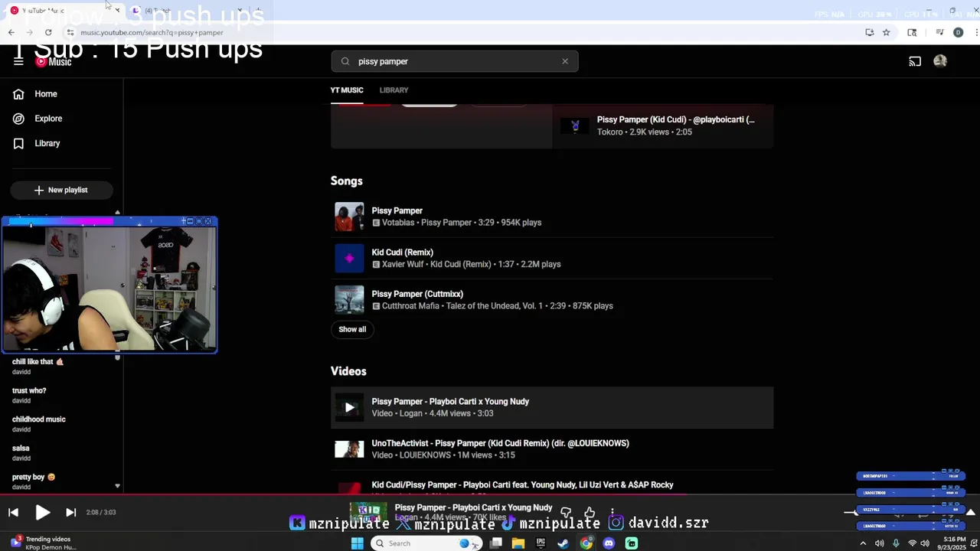Skip to the previous track

tap(13, 513)
